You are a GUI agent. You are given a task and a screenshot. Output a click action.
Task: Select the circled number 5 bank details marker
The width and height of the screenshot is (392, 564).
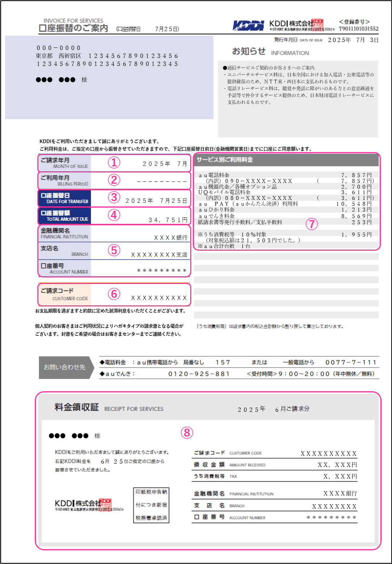114,250
